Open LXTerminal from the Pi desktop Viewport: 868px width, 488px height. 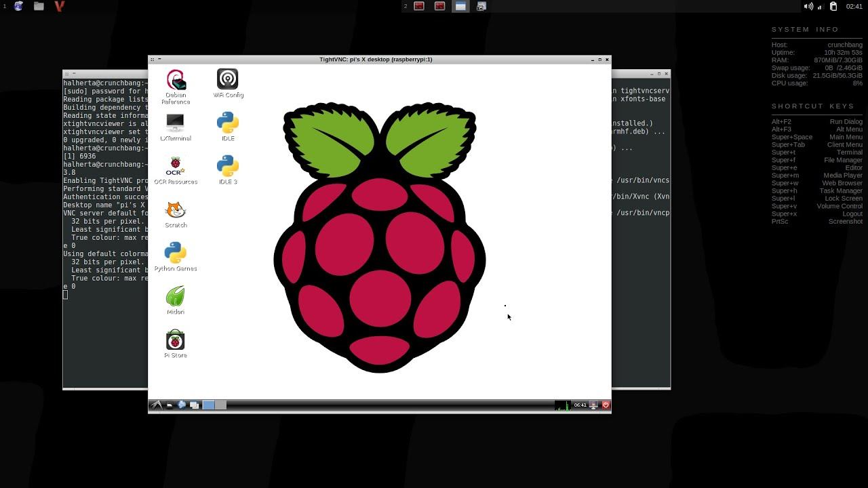176,127
